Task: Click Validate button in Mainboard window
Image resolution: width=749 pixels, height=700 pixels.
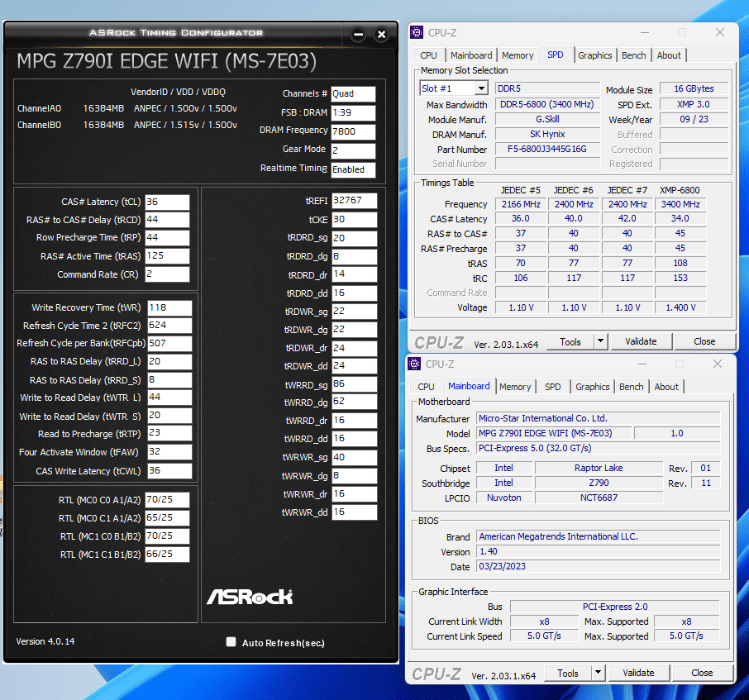Action: coord(638,673)
